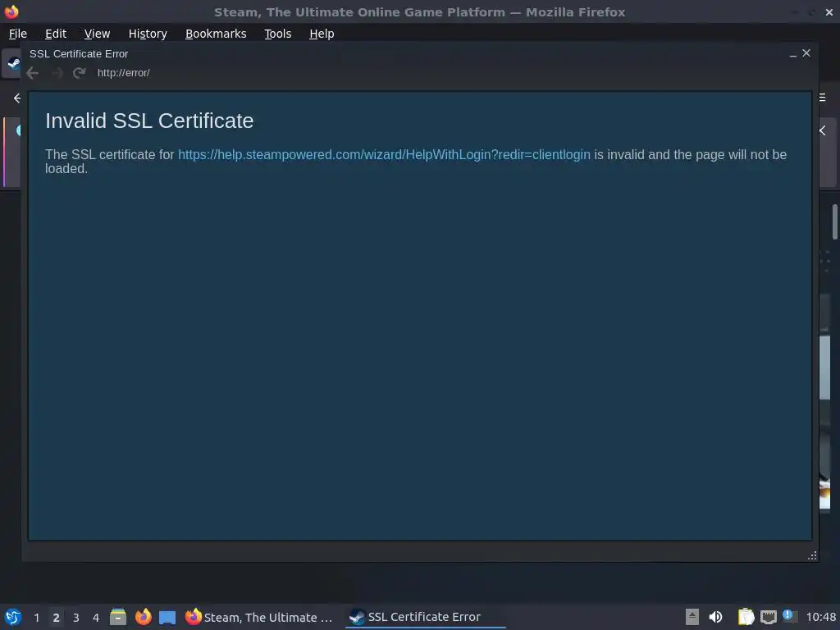Open the volume control tray icon
Screen dimensions: 840x630
[715, 617]
